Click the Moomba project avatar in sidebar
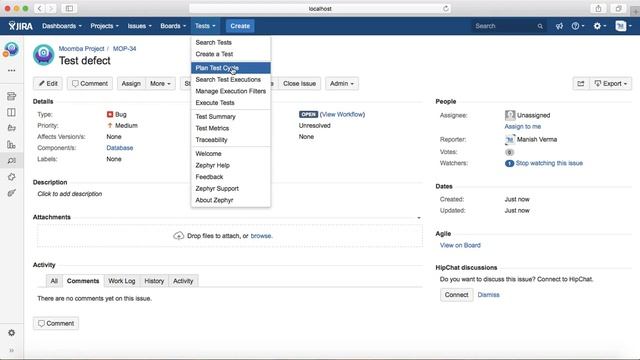 (11, 50)
